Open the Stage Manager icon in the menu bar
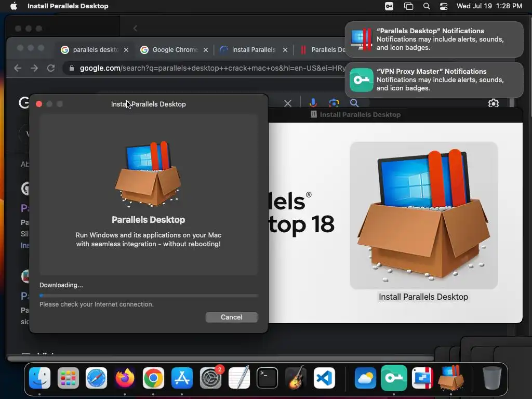 tap(408, 6)
